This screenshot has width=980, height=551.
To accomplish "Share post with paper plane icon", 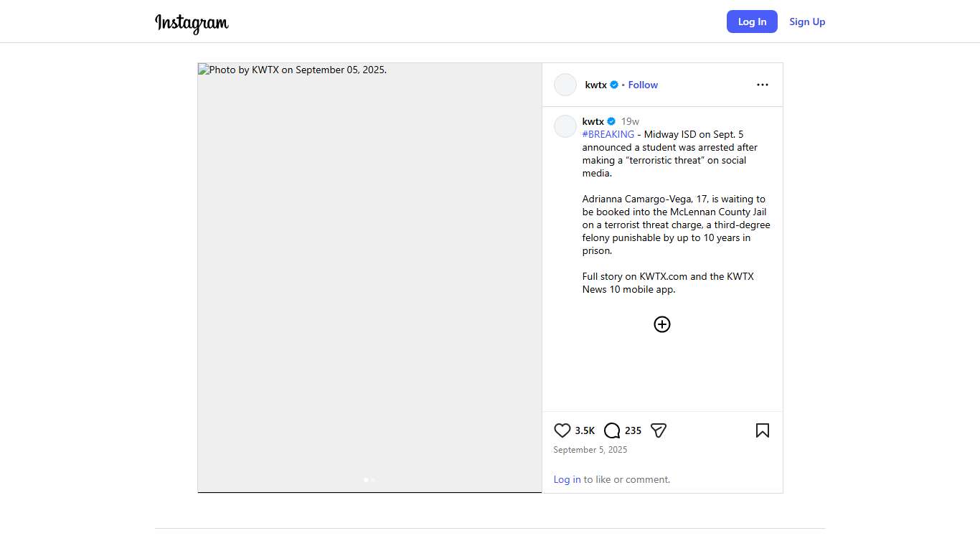I will 659,430.
